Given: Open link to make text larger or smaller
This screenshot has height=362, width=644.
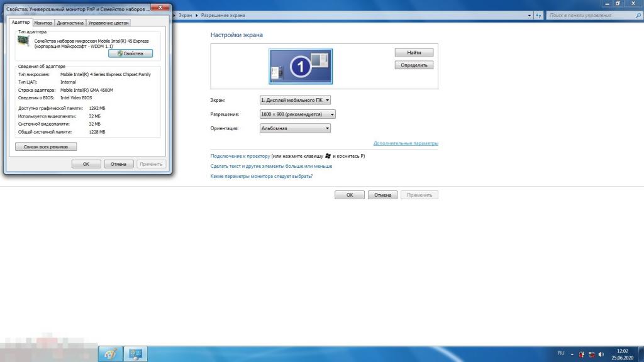Looking at the screenshot, I should [x=271, y=166].
